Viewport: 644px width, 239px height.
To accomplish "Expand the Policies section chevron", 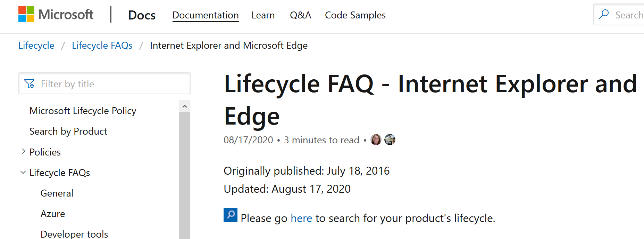I will 24,151.
